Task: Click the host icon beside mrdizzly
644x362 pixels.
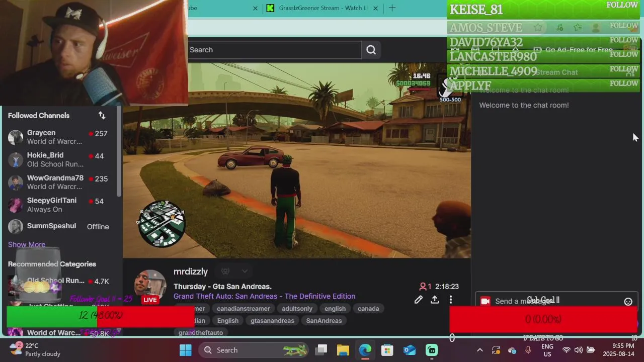Action: click(225, 271)
